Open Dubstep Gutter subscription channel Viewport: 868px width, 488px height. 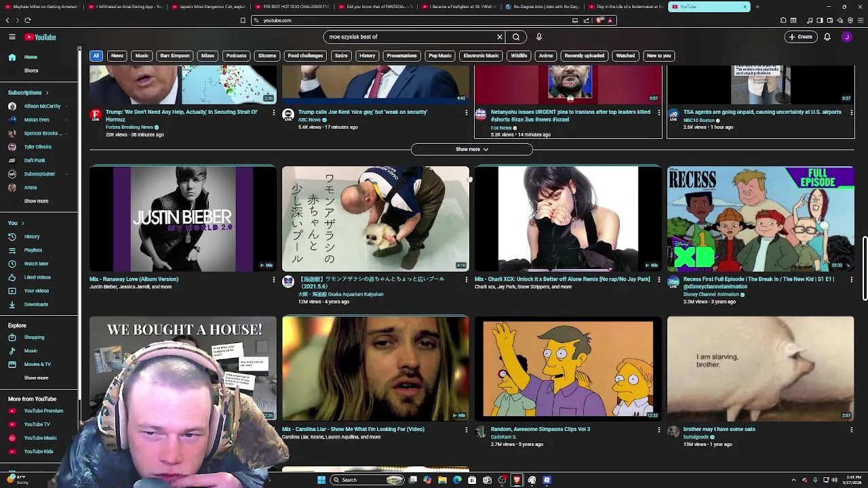(39, 174)
